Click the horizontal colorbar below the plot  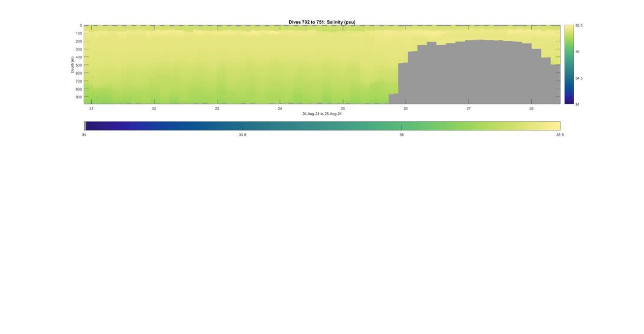322,126
